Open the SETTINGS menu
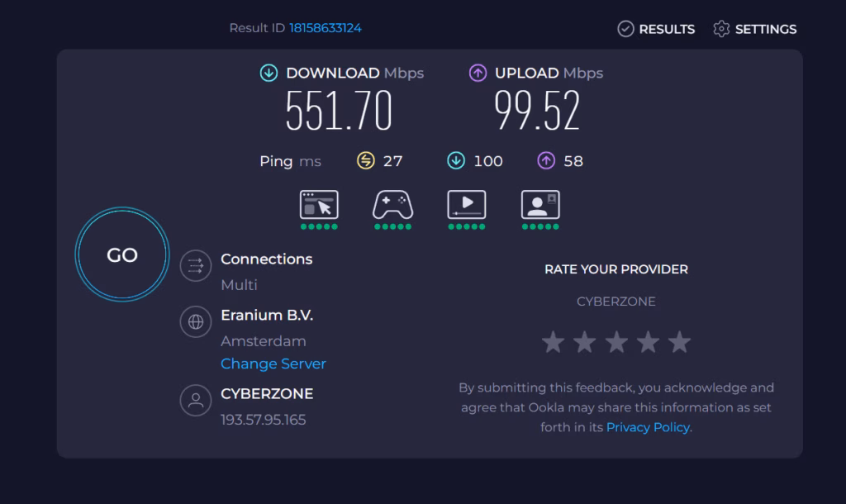846x504 pixels. pos(755,29)
